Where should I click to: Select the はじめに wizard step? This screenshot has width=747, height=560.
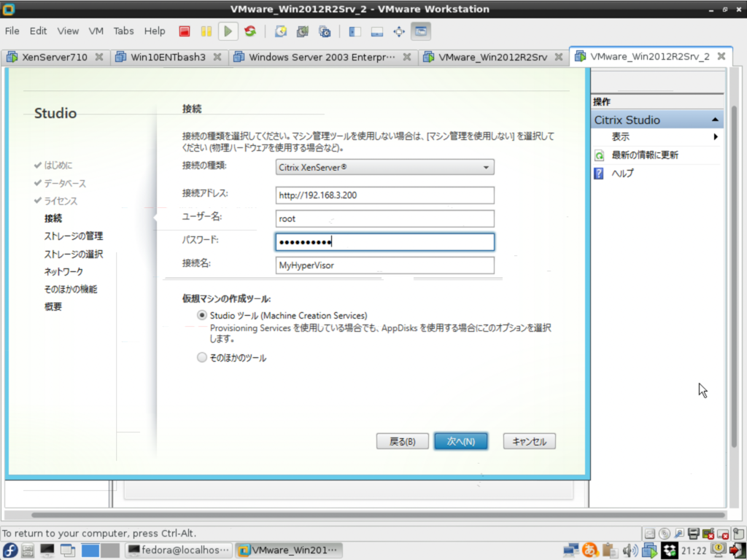[58, 166]
